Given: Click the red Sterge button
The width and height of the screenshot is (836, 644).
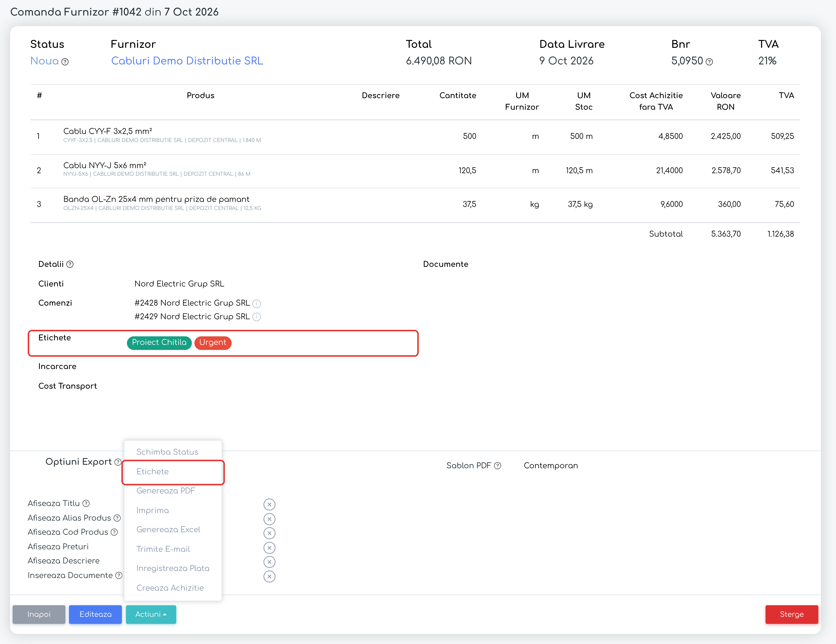Looking at the screenshot, I should [792, 615].
